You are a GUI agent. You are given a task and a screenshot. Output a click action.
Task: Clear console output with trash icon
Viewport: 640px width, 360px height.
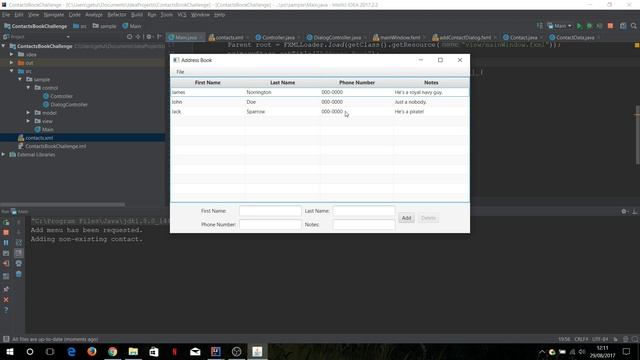coord(19,274)
